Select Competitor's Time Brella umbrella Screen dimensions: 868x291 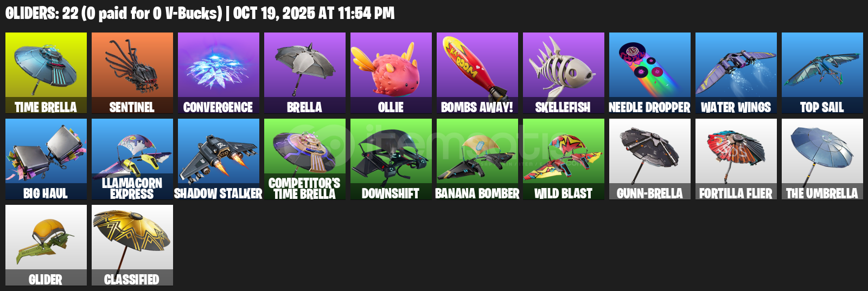click(305, 159)
